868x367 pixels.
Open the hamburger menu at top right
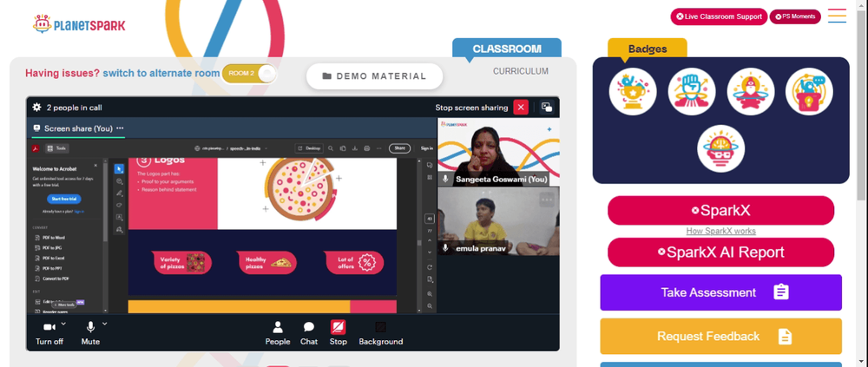pos(837,16)
